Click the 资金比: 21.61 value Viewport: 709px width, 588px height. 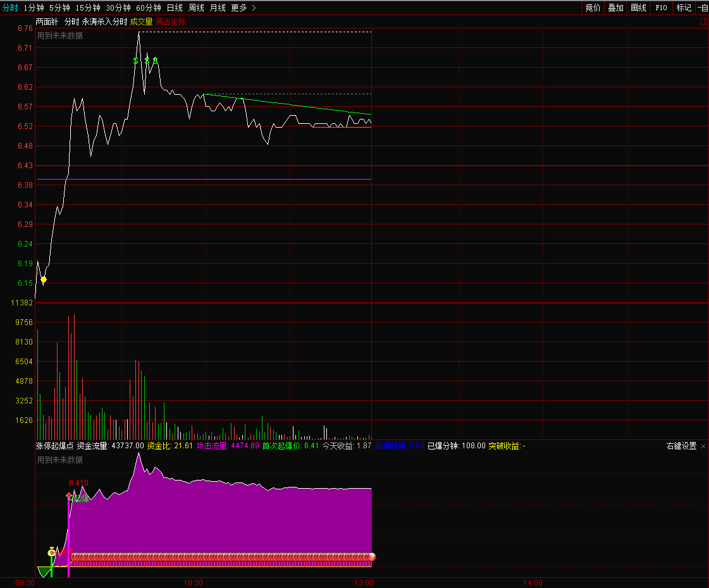pos(170,446)
